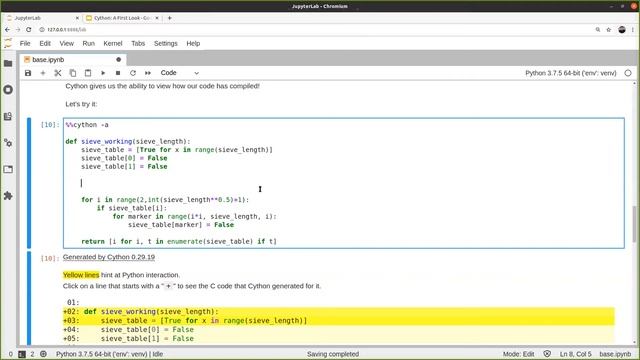Open the Tabs menu

coord(138,43)
